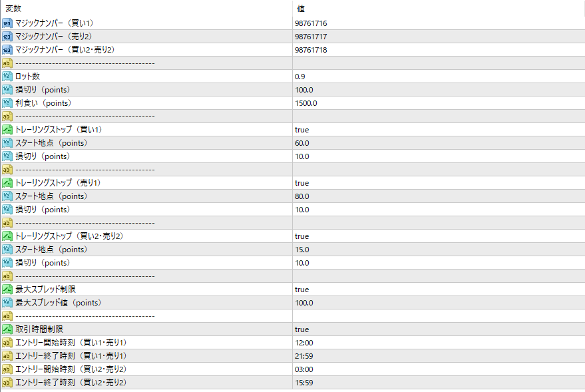Edit the entry start time 12:00
Viewport: 585px width, 392px height.
304,343
